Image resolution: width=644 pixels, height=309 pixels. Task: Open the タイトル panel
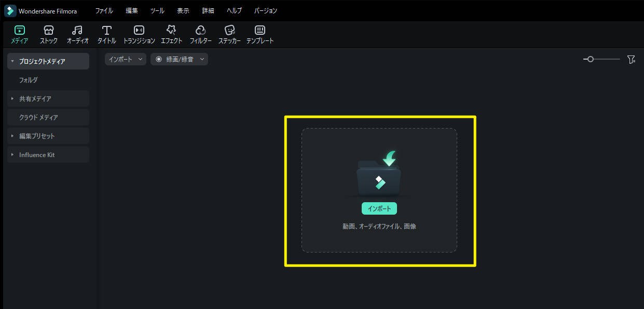[x=106, y=34]
